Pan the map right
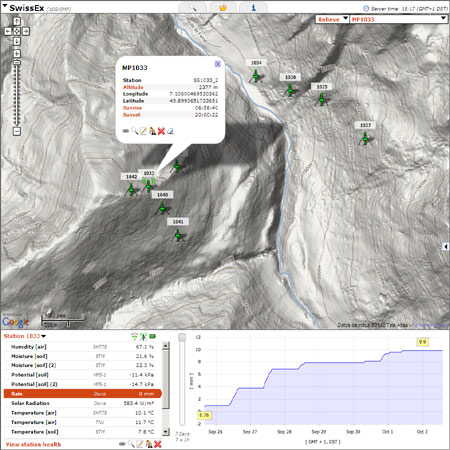The image size is (450, 450). tap(26, 31)
